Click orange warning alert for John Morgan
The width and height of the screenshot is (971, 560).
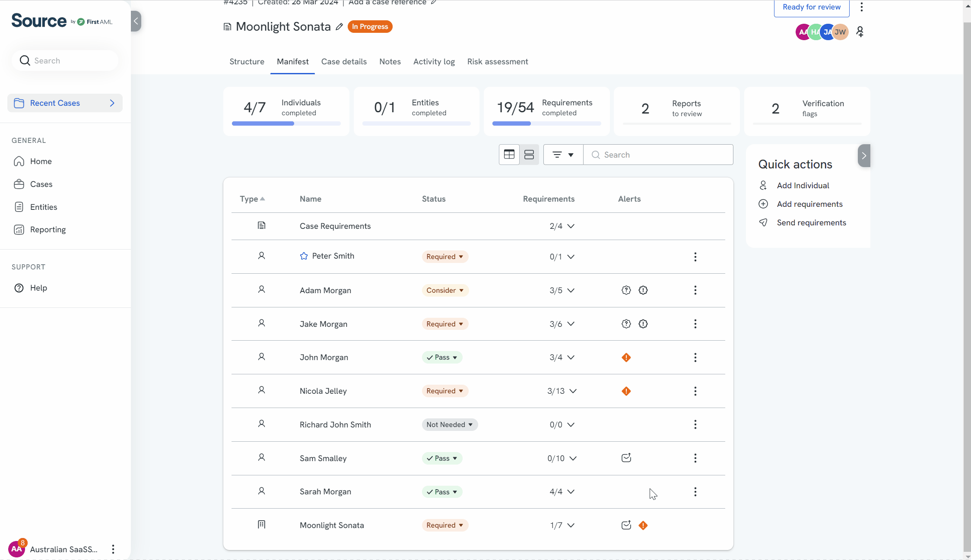(626, 358)
